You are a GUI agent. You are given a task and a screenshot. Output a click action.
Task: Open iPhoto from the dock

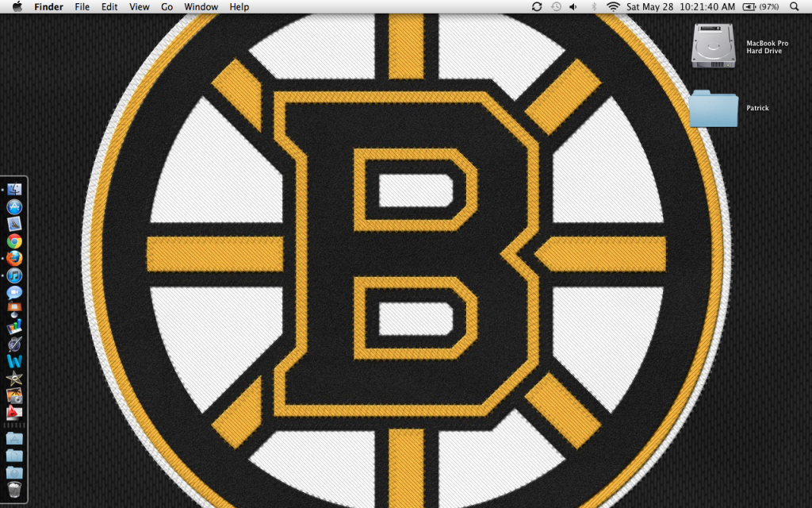coord(14,395)
